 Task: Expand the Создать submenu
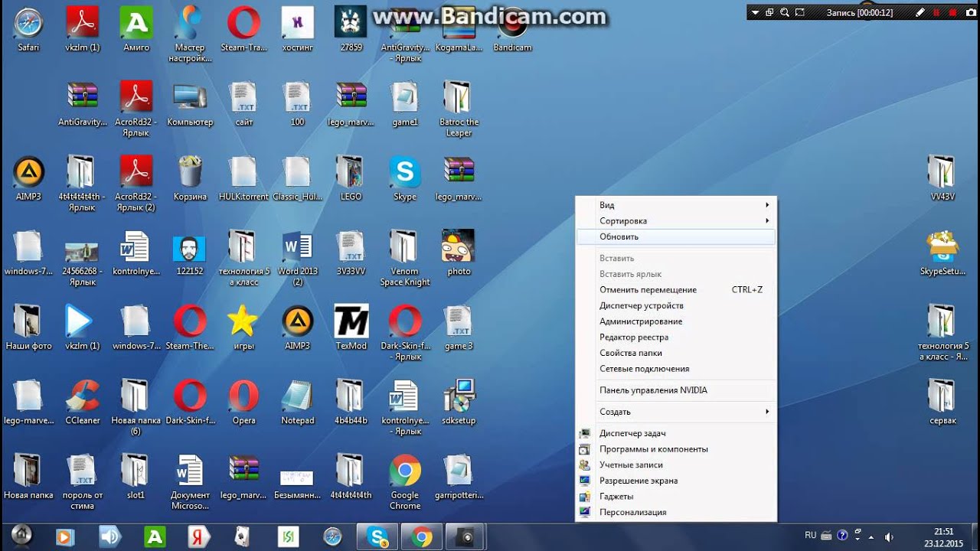(676, 412)
